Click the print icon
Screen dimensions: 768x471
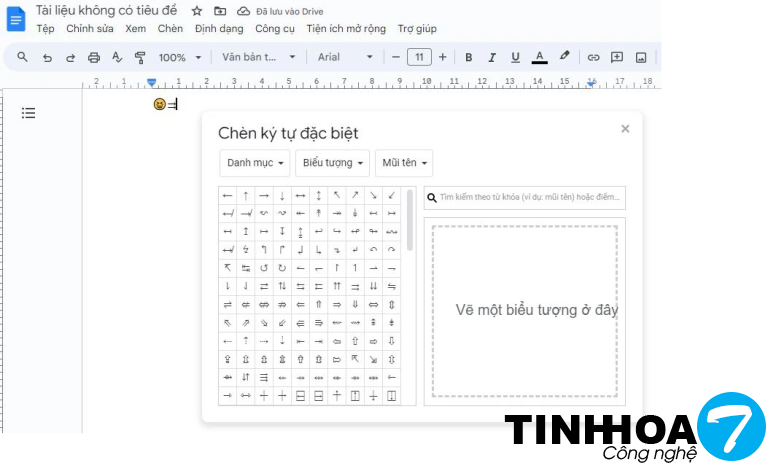pos(94,58)
